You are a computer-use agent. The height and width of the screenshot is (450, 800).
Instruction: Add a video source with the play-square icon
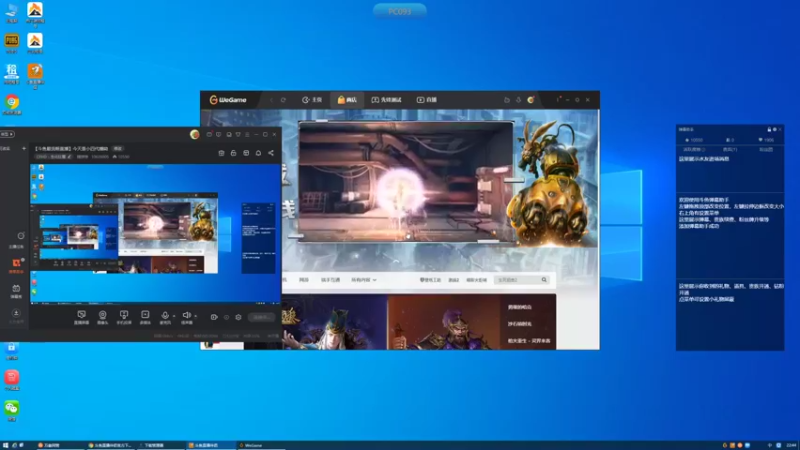145,317
